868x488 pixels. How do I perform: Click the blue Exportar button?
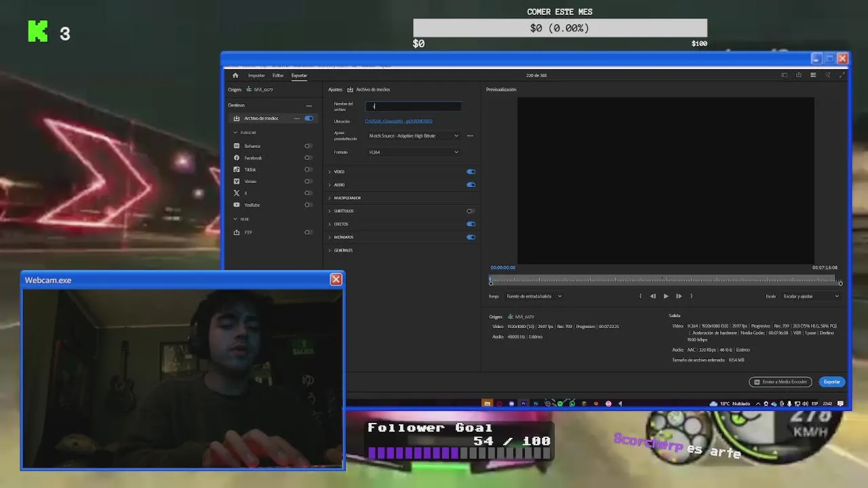[x=832, y=382]
